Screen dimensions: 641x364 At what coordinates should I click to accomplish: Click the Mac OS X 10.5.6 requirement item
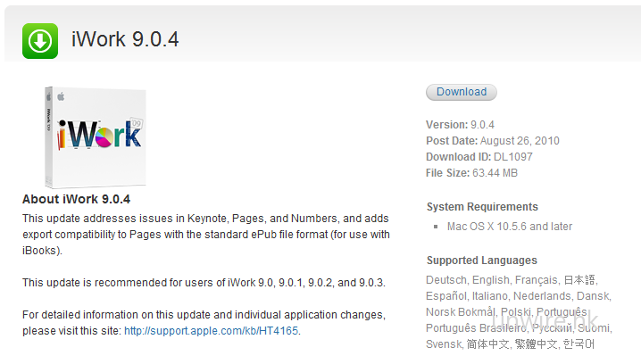509,227
